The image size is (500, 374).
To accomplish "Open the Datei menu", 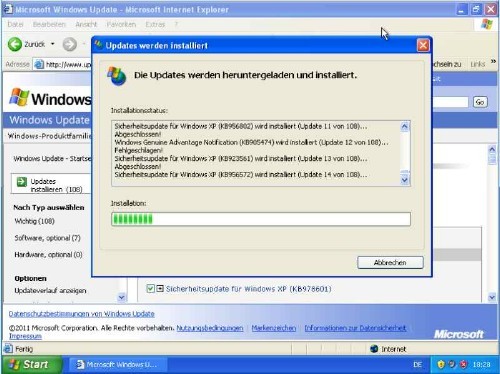I will coord(15,24).
